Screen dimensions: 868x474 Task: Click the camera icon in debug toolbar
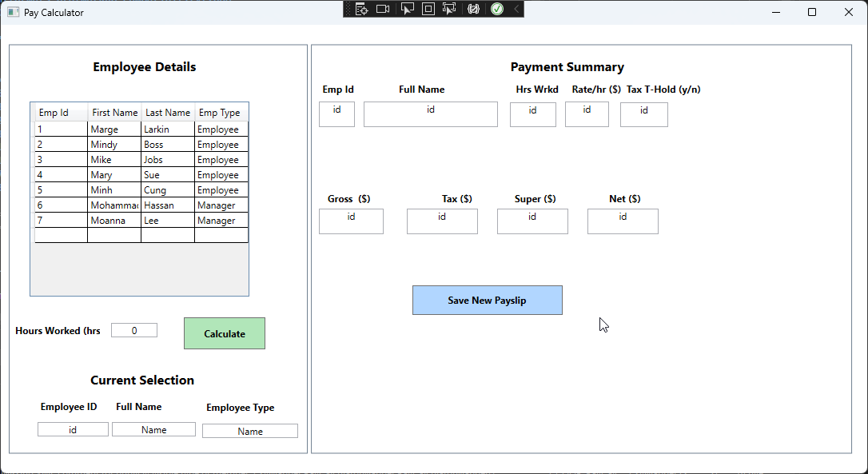tap(383, 9)
